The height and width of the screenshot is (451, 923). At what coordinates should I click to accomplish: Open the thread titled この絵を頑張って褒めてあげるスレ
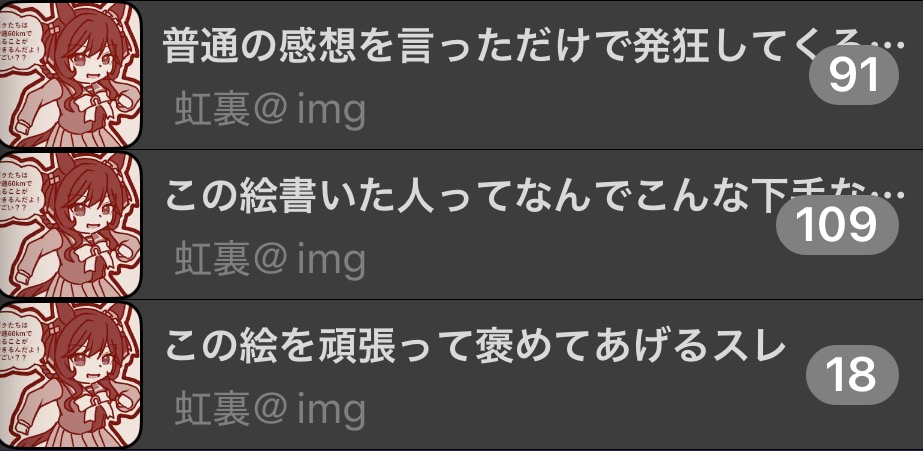[462, 375]
